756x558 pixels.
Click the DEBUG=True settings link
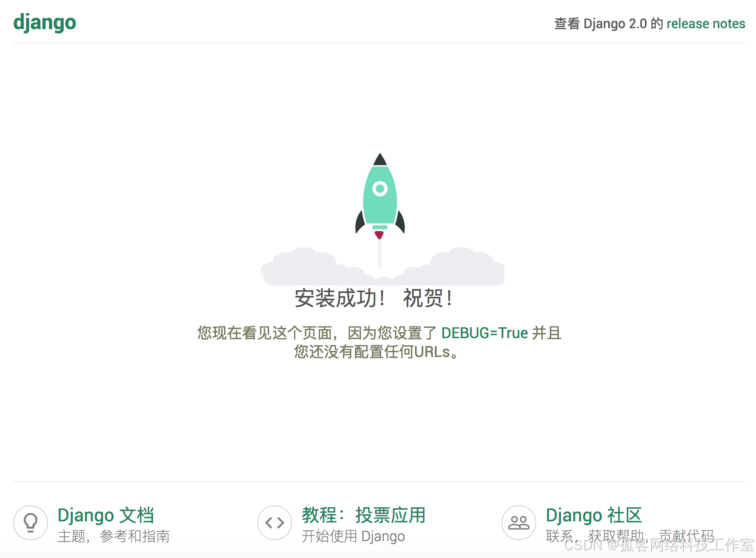(x=485, y=333)
